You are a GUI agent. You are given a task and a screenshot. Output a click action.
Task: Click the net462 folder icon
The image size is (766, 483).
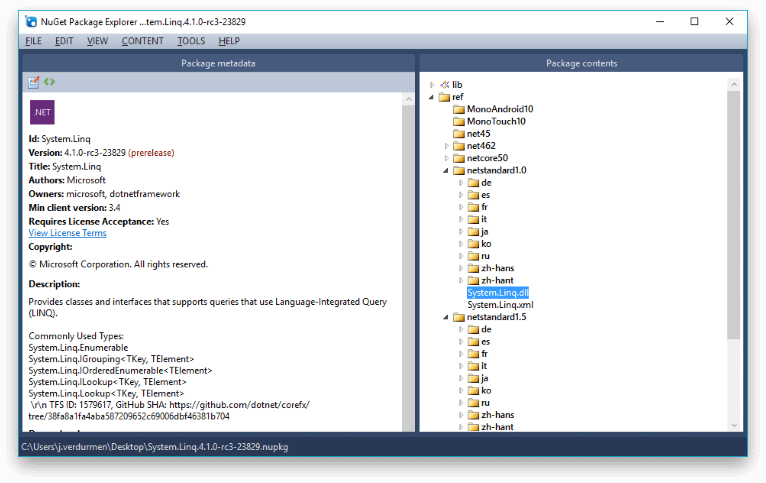[459, 146]
